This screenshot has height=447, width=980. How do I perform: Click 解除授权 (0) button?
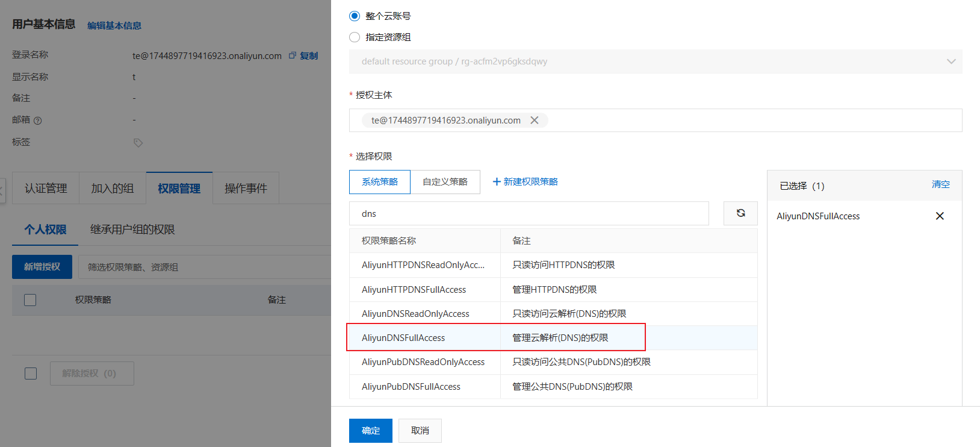[x=92, y=374]
